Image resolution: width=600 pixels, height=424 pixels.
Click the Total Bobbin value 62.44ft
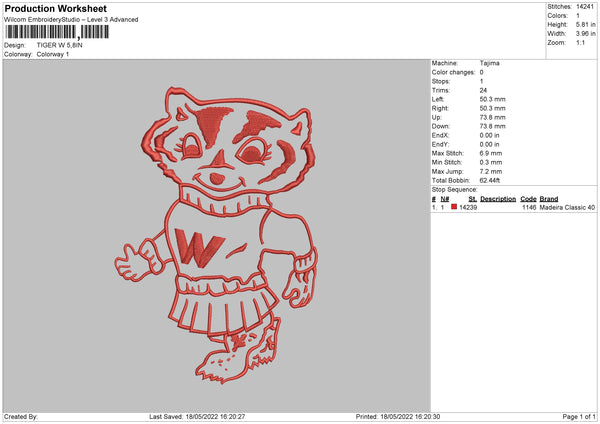(x=490, y=180)
